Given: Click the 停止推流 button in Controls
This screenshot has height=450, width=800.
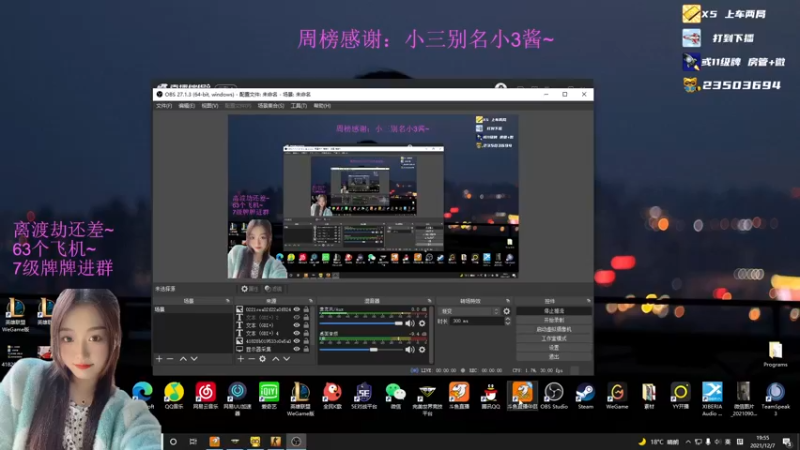Looking at the screenshot, I should click(554, 311).
